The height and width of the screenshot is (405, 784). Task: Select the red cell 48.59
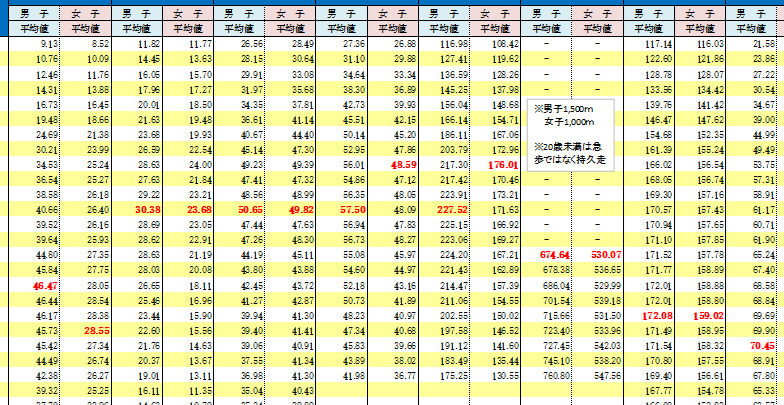click(404, 164)
